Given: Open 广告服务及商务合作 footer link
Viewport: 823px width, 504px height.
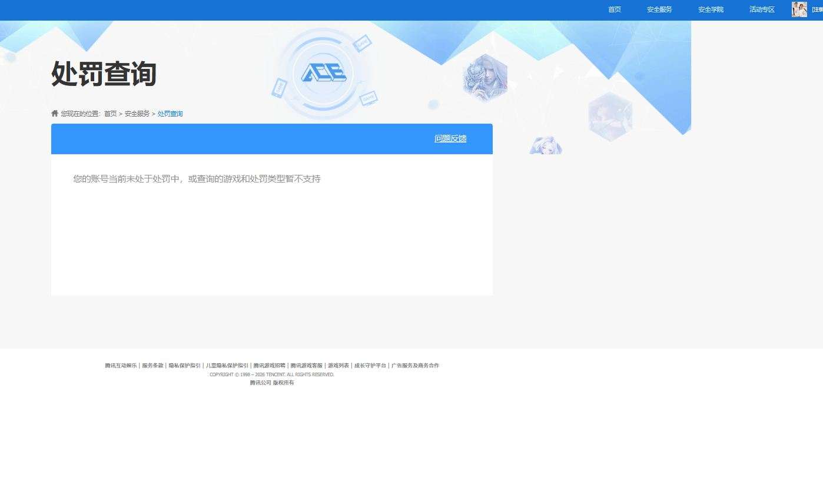Looking at the screenshot, I should pos(415,366).
